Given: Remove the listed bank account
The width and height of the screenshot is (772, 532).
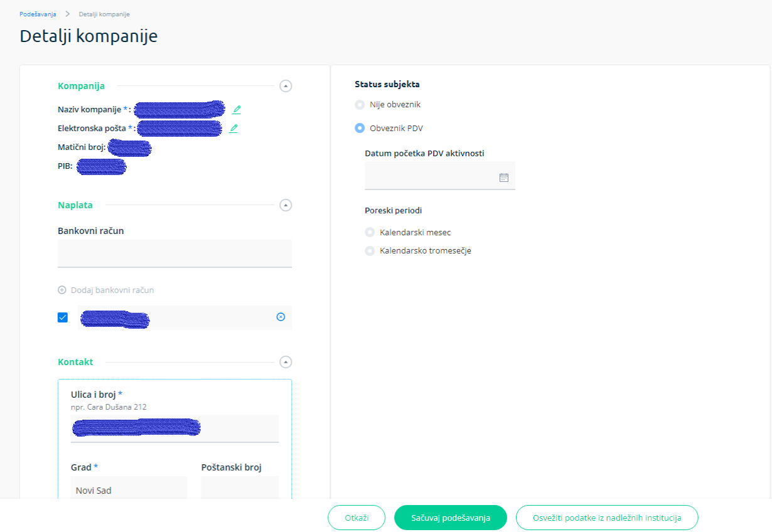Looking at the screenshot, I should pyautogui.click(x=281, y=317).
